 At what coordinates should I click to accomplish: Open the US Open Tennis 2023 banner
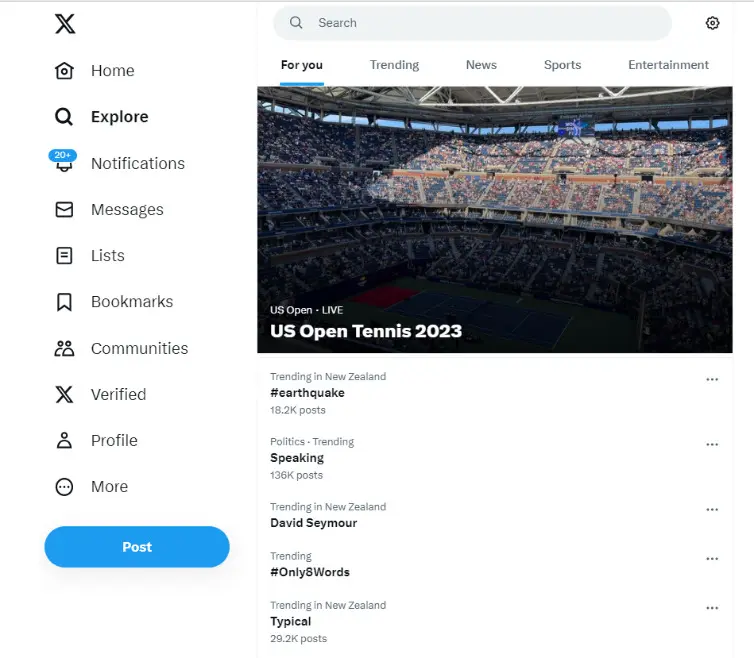[x=494, y=220]
